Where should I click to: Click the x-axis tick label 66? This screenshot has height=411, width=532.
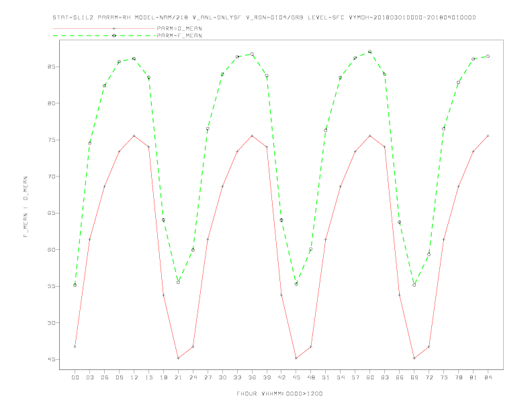pos(400,377)
